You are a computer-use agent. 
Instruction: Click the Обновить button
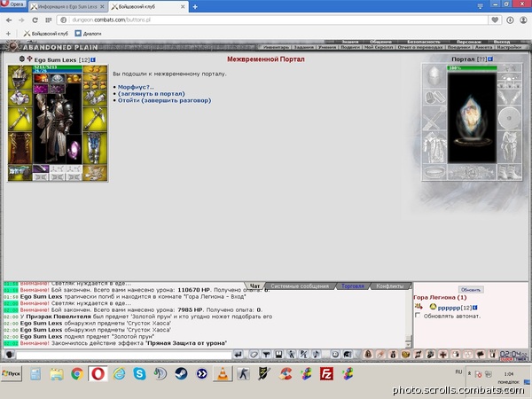click(x=471, y=290)
